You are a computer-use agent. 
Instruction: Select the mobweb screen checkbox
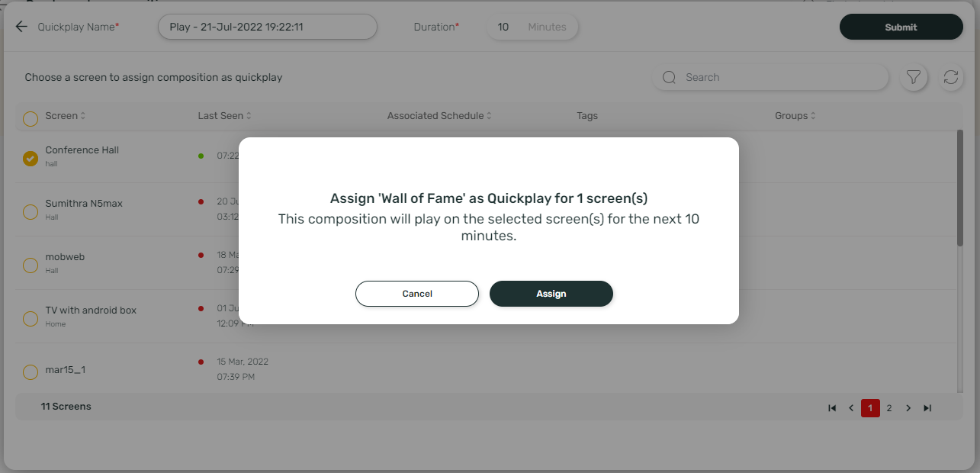31,265
